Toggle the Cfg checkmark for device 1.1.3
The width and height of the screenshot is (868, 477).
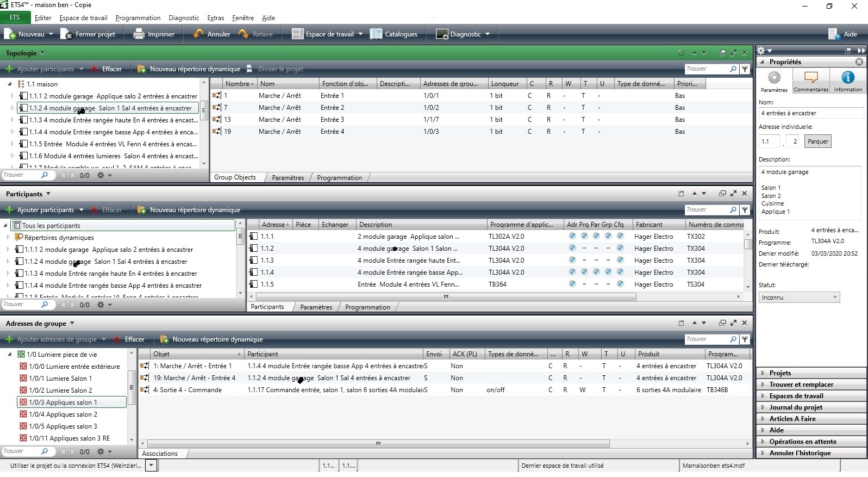[x=620, y=261]
